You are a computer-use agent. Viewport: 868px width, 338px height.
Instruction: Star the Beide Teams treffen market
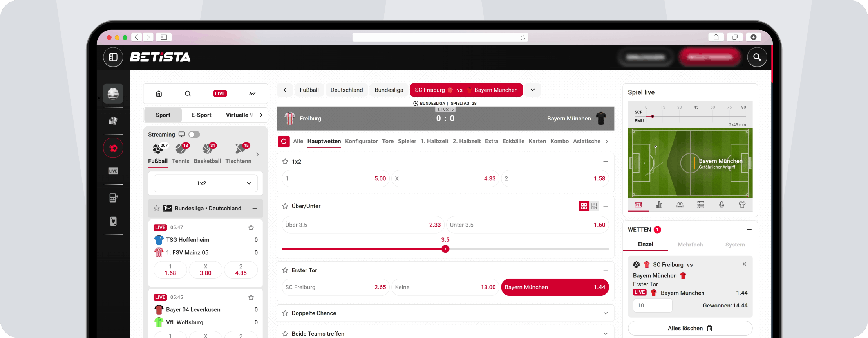[285, 334]
